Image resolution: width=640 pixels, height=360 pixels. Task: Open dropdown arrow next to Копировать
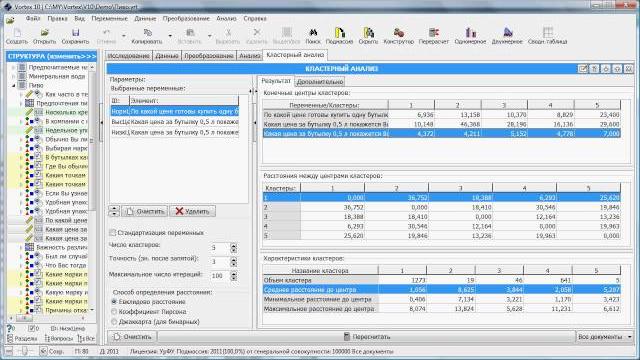click(170, 36)
